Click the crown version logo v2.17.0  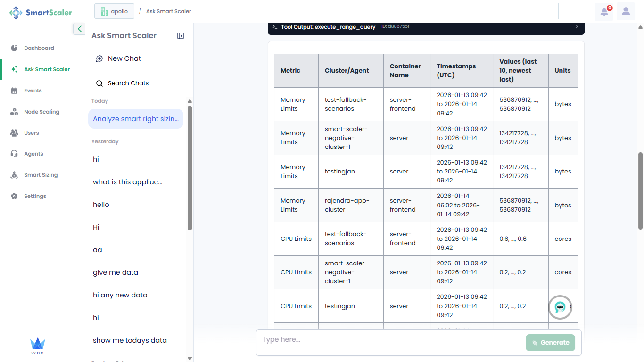click(37, 345)
